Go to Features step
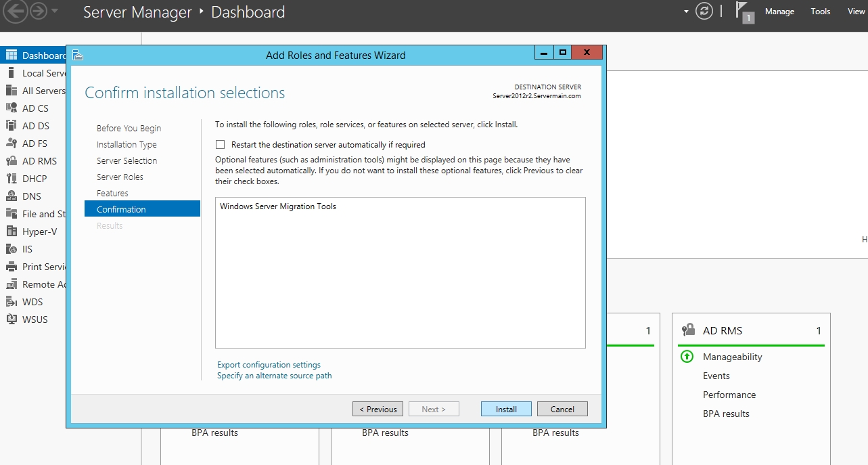The width and height of the screenshot is (868, 465). [x=112, y=194]
